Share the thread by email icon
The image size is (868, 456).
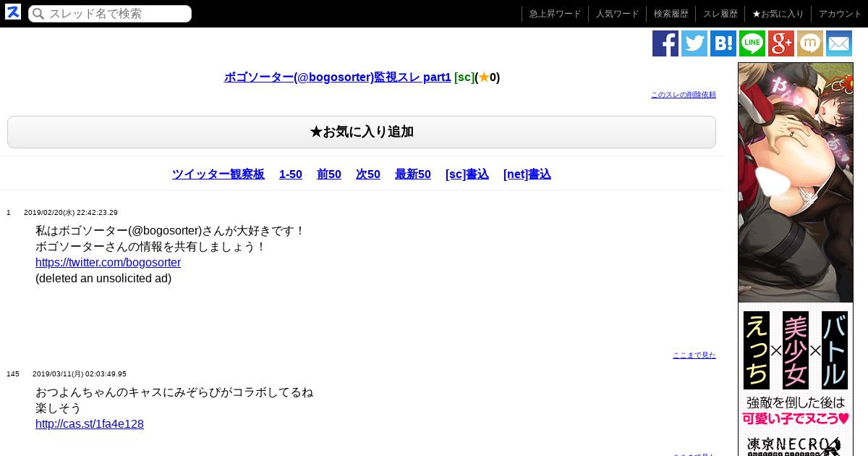pyautogui.click(x=839, y=43)
